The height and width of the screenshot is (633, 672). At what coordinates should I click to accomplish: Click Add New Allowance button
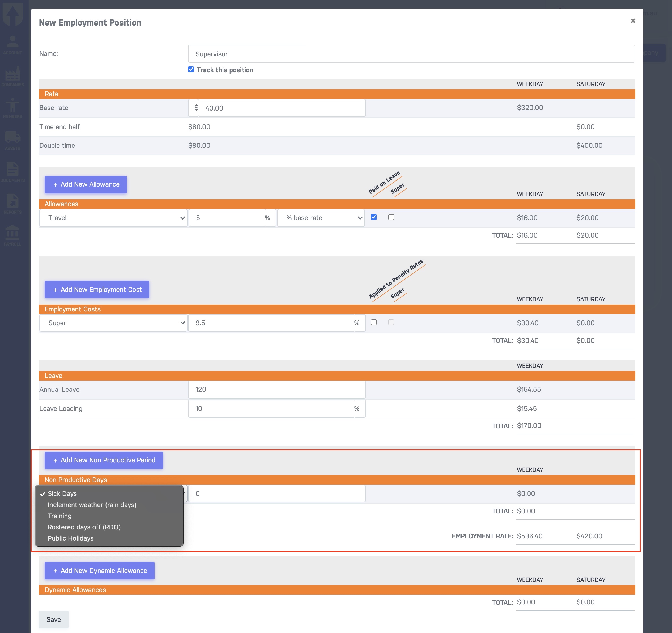tap(86, 184)
